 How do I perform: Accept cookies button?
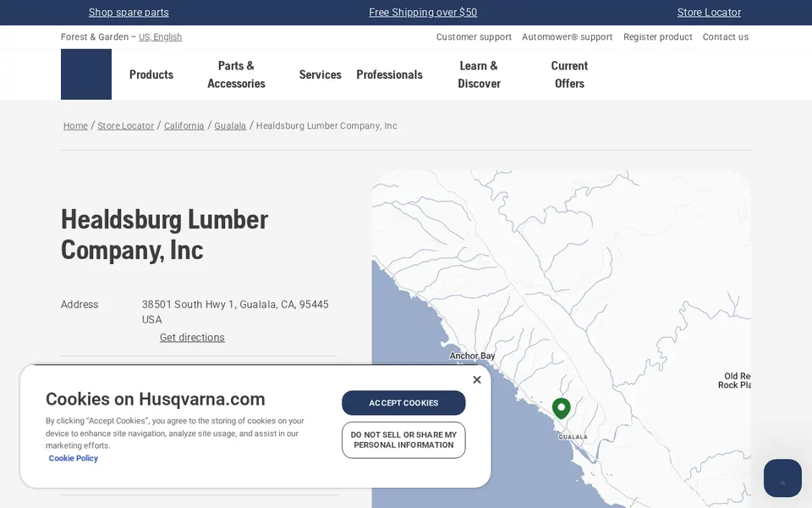(x=403, y=403)
